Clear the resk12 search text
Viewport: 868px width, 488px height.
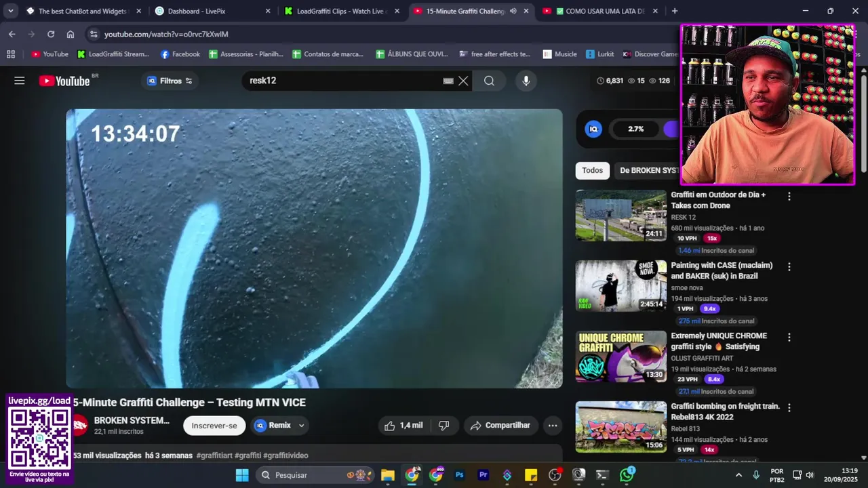point(463,81)
